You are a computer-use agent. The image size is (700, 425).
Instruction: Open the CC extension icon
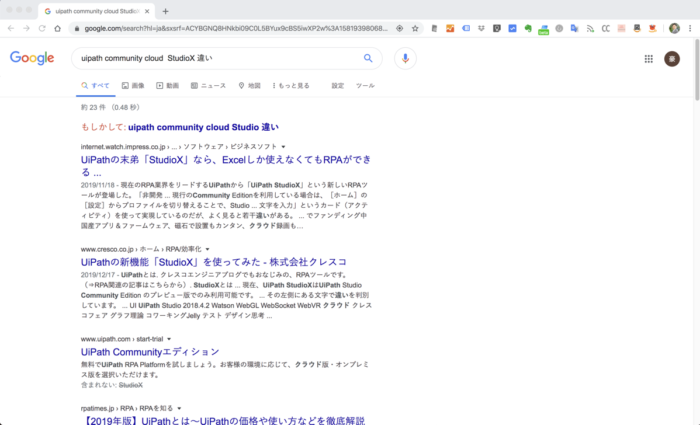(606, 28)
